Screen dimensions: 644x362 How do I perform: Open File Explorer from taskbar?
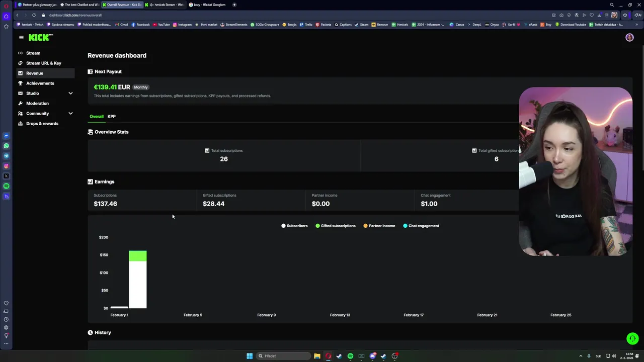pyautogui.click(x=317, y=356)
